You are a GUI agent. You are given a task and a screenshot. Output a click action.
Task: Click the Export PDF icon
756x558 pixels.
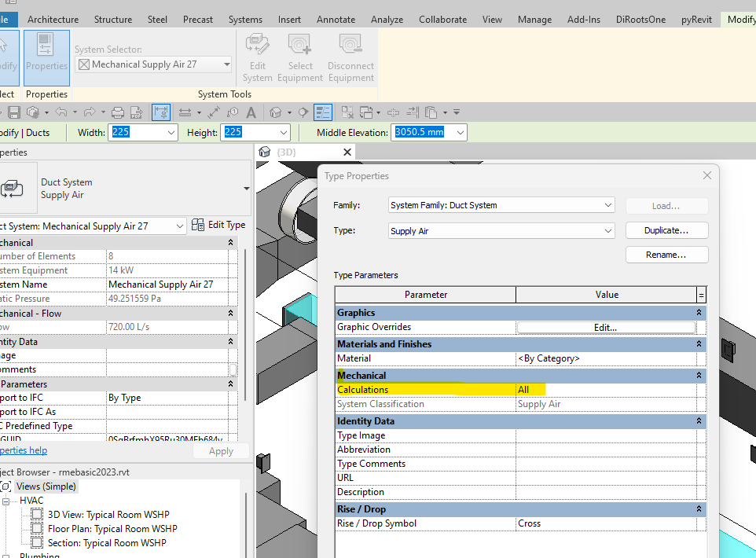coord(137,112)
